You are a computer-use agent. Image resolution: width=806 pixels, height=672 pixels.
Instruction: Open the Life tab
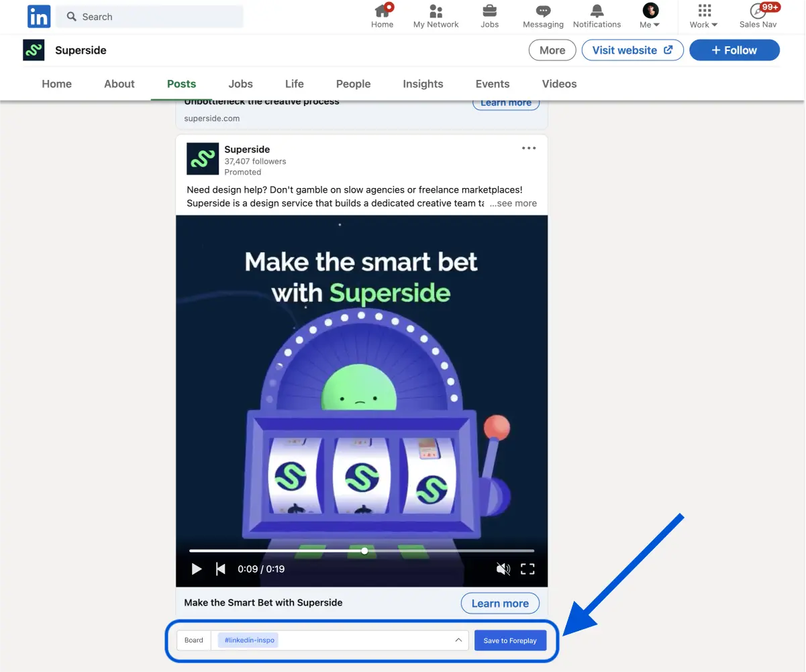click(295, 84)
